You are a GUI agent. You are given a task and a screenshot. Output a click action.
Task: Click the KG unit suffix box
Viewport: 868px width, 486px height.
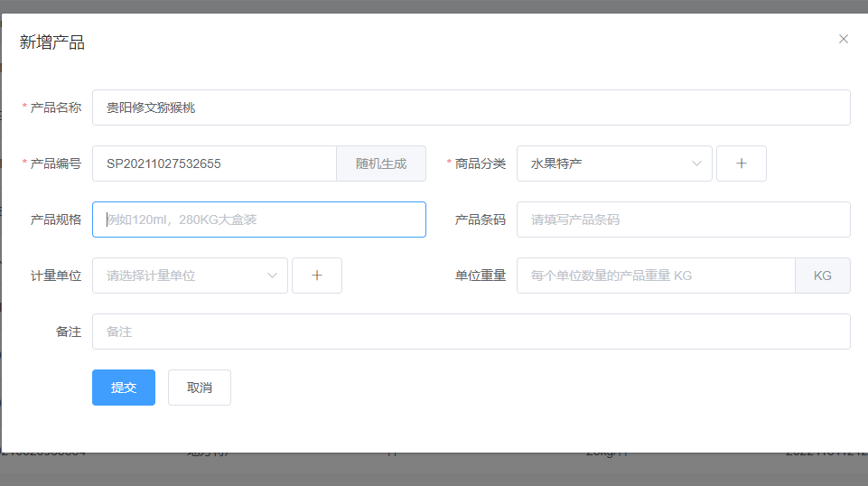click(x=822, y=276)
